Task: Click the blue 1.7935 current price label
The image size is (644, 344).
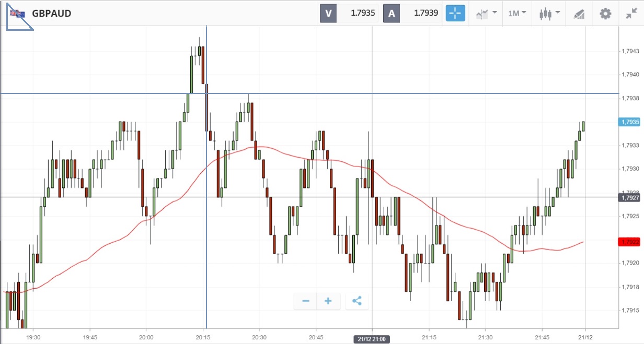Action: (x=629, y=122)
